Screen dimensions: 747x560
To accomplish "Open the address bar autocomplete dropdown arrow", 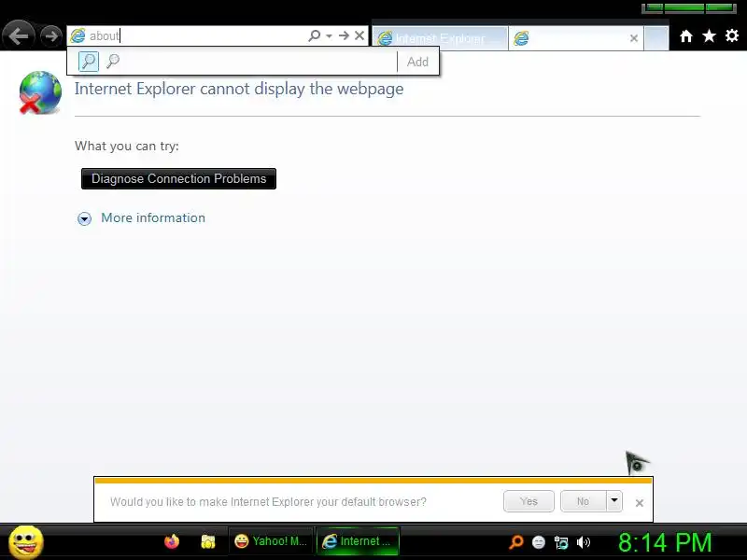I will pos(330,35).
